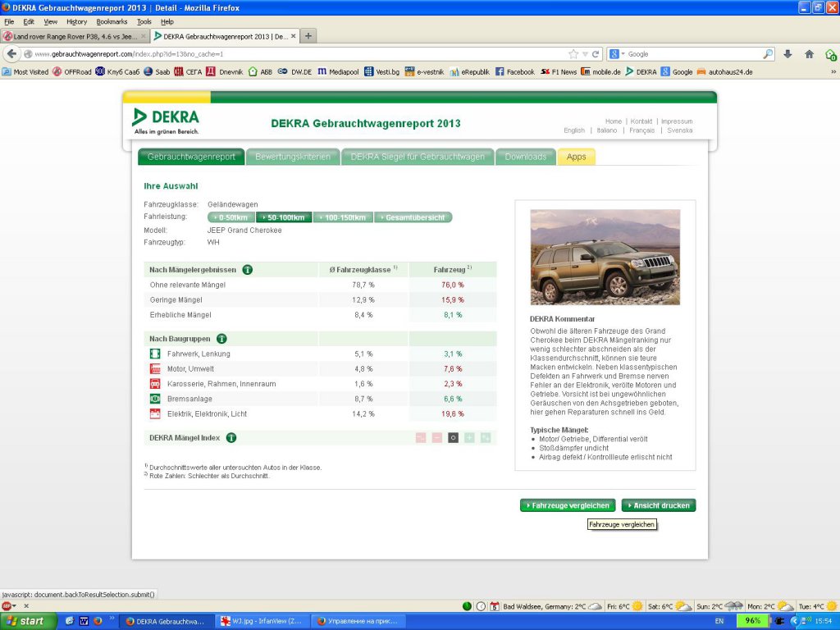Open the Firefox downloads arrow icon

(787, 54)
